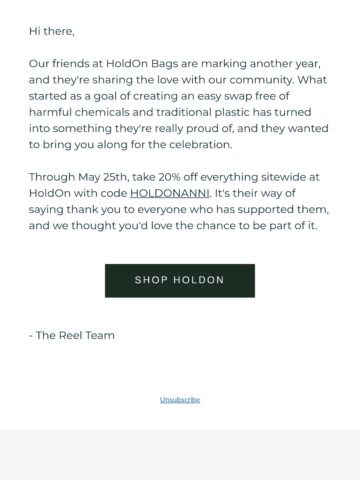
Task: Click the '20% off' text
Action: pos(178,177)
